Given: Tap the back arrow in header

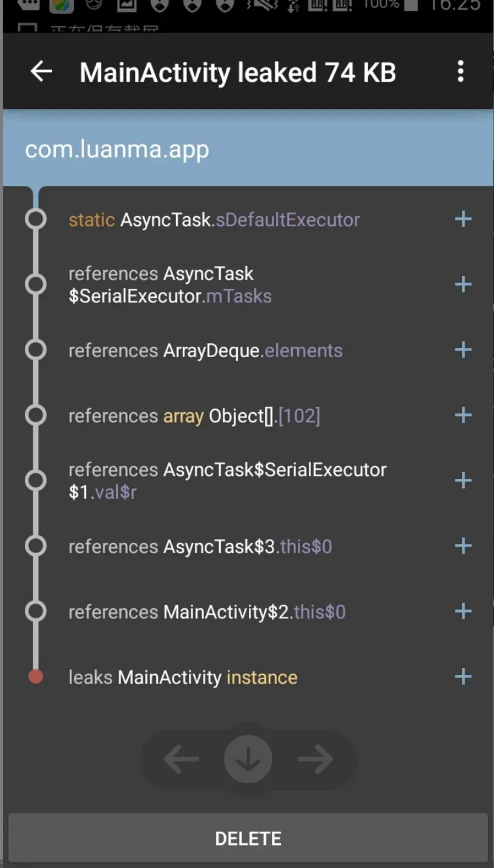Looking at the screenshot, I should pos(41,72).
